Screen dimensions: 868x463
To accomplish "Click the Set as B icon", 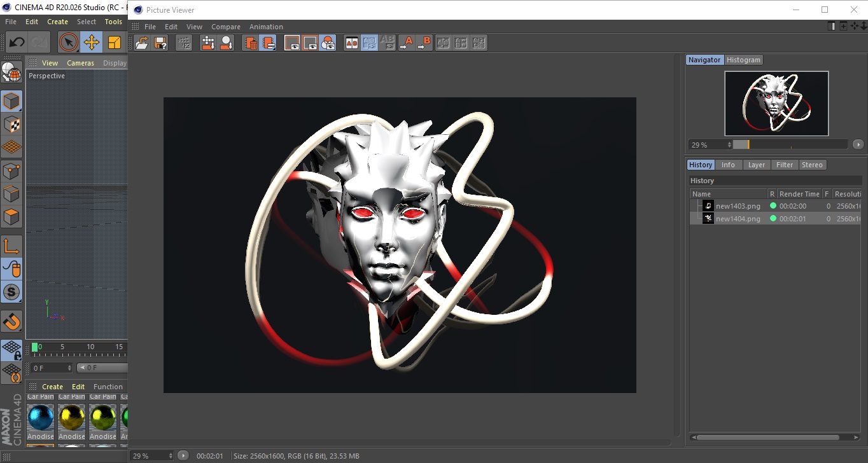I will tap(424, 43).
